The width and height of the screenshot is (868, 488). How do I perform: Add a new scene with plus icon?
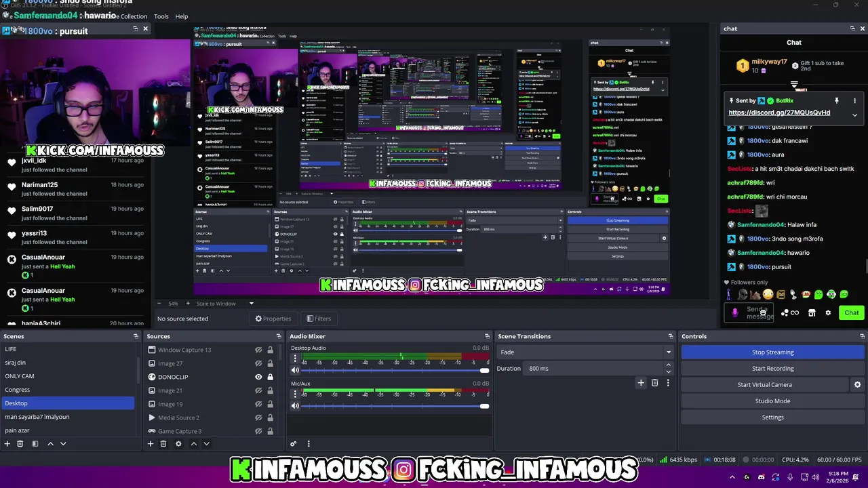click(x=7, y=444)
